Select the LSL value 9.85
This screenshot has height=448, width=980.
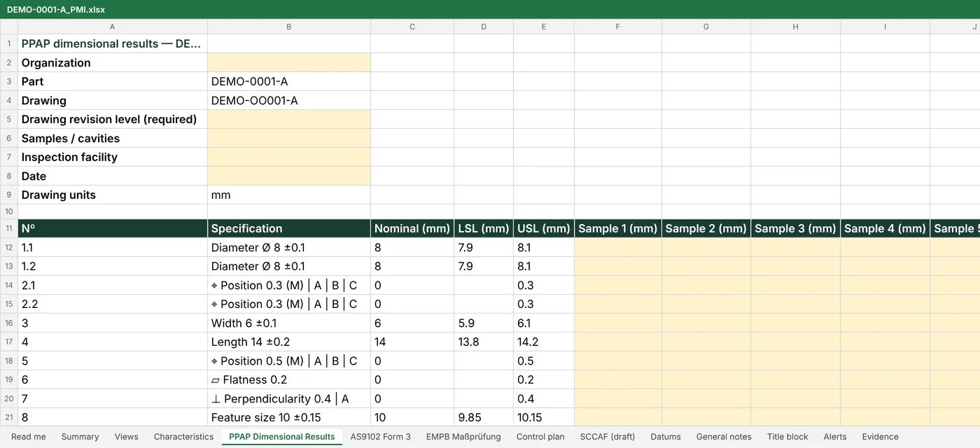[x=484, y=417]
